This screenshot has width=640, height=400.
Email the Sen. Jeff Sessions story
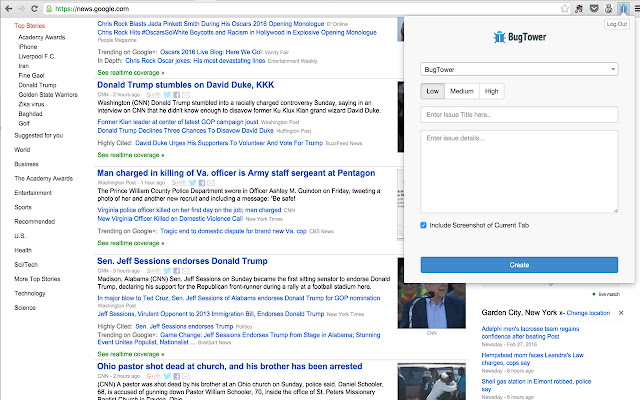coord(186,271)
